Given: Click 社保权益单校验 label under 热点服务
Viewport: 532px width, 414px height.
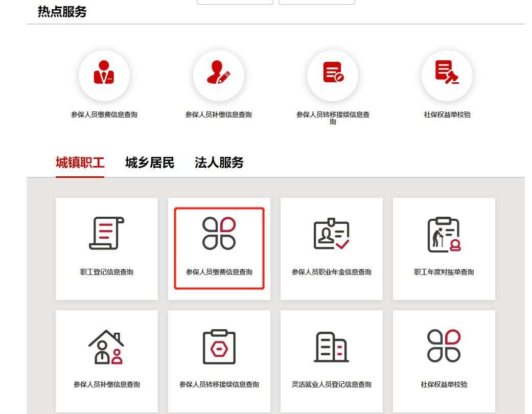Looking at the screenshot, I should [x=447, y=114].
